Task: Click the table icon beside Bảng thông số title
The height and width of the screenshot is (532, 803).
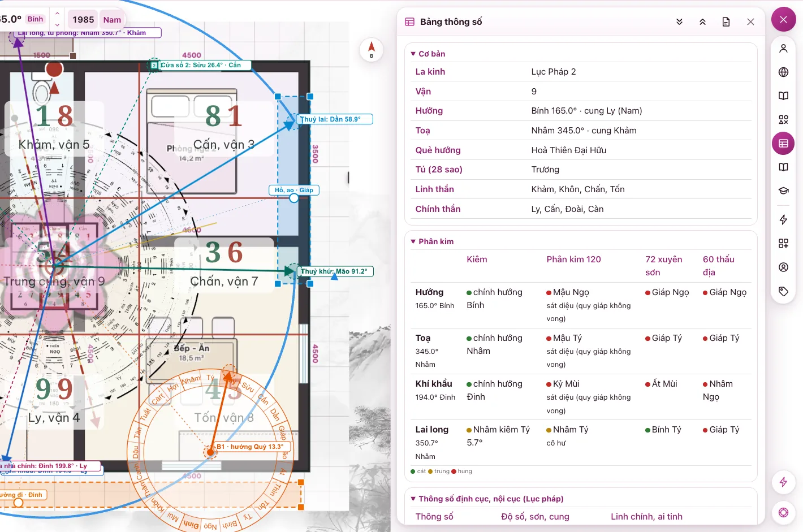Action: tap(410, 22)
